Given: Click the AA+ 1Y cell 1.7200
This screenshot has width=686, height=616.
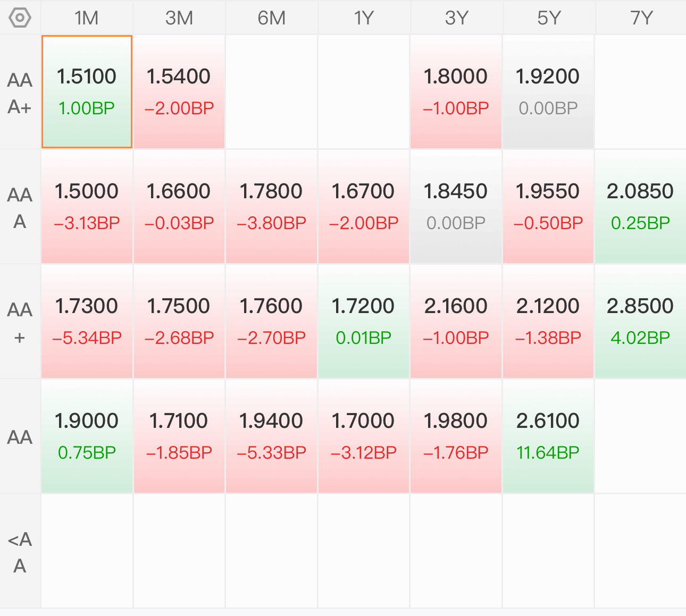Looking at the screenshot, I should [x=364, y=322].
